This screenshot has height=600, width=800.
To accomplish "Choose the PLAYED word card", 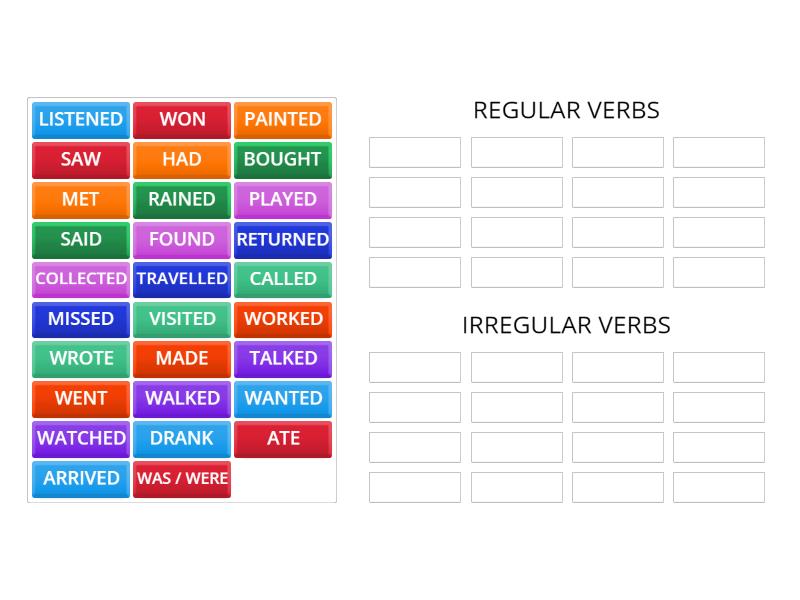I will 282,200.
